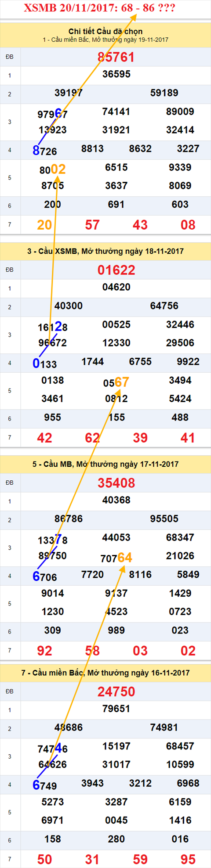Select third prize number 21026
Viewport: 211px width, 868px height.
point(180,556)
